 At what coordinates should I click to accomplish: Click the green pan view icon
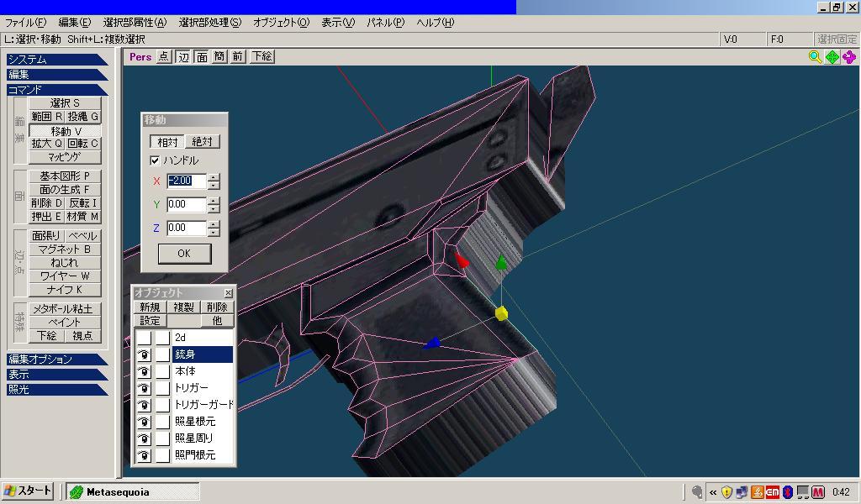[832, 57]
